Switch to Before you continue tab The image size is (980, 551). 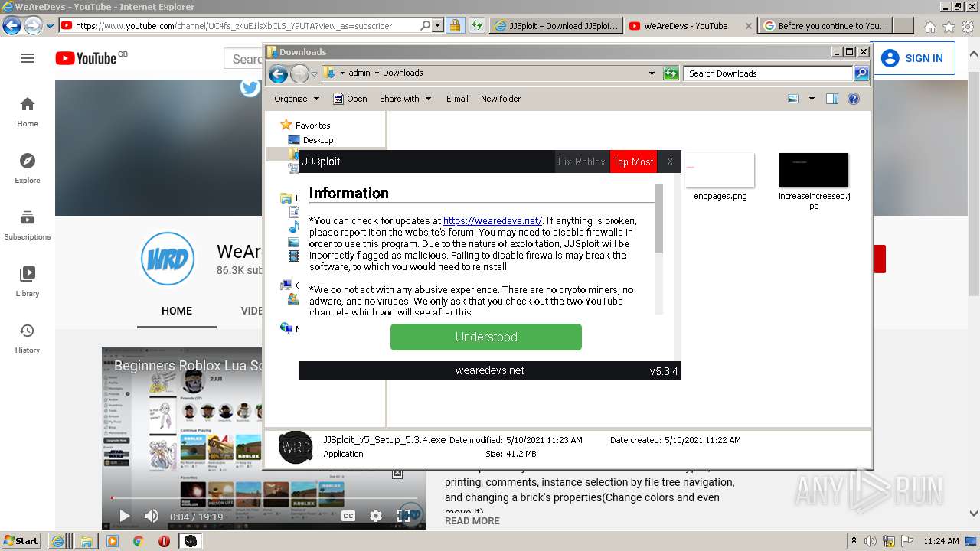pos(826,25)
